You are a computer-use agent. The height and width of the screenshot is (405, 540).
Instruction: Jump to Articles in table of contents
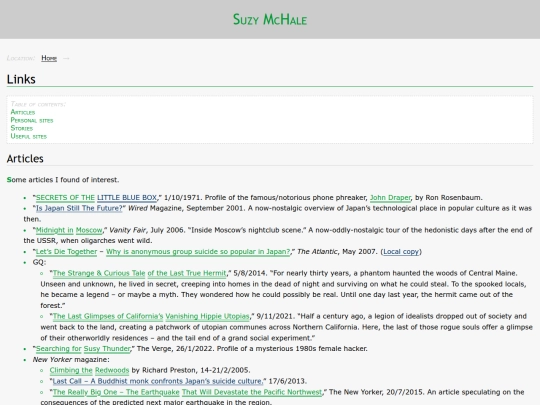23,112
